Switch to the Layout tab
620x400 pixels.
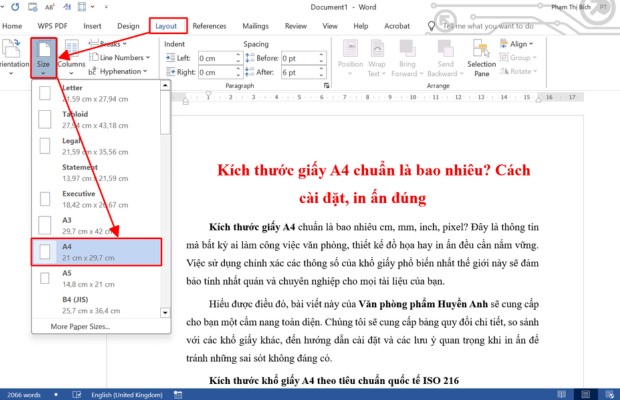pyautogui.click(x=166, y=26)
